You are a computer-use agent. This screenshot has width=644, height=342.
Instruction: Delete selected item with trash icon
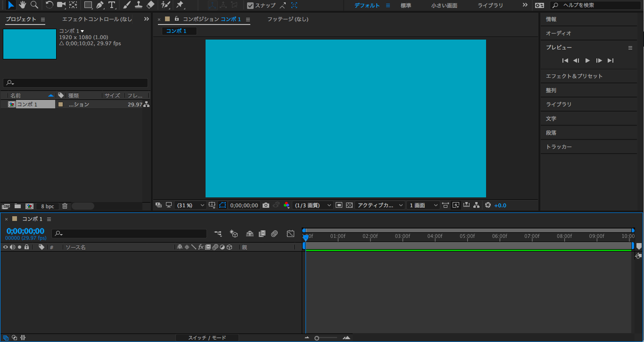(65, 206)
